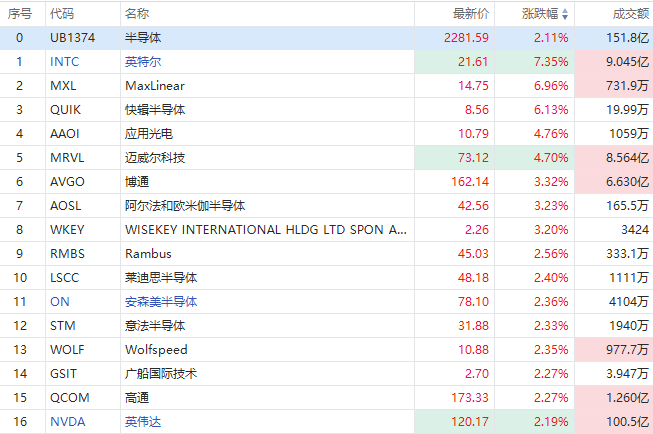This screenshot has width=653, height=434.
Task: Sort by the 成交额 column header
Action: (631, 14)
